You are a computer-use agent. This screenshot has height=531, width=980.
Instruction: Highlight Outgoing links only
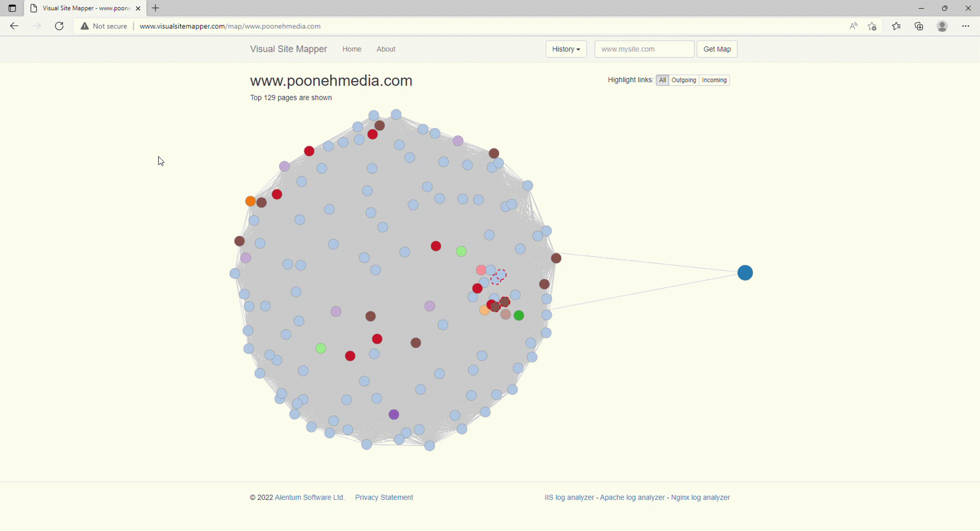pyautogui.click(x=684, y=80)
